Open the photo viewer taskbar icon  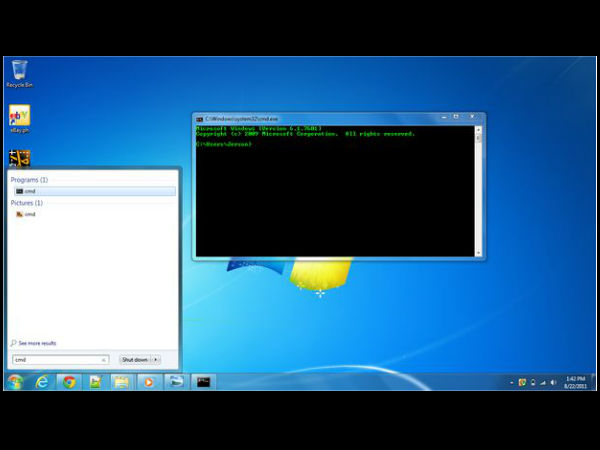[x=176, y=382]
